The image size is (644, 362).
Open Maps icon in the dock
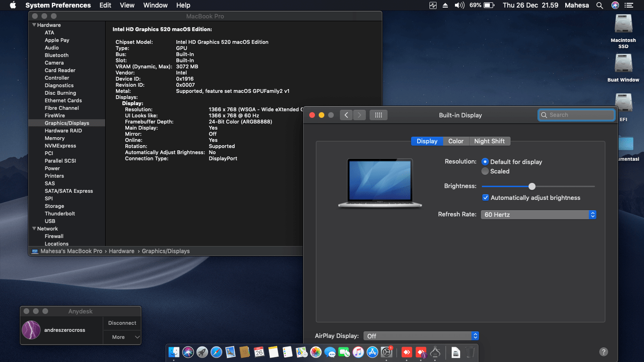(x=302, y=352)
